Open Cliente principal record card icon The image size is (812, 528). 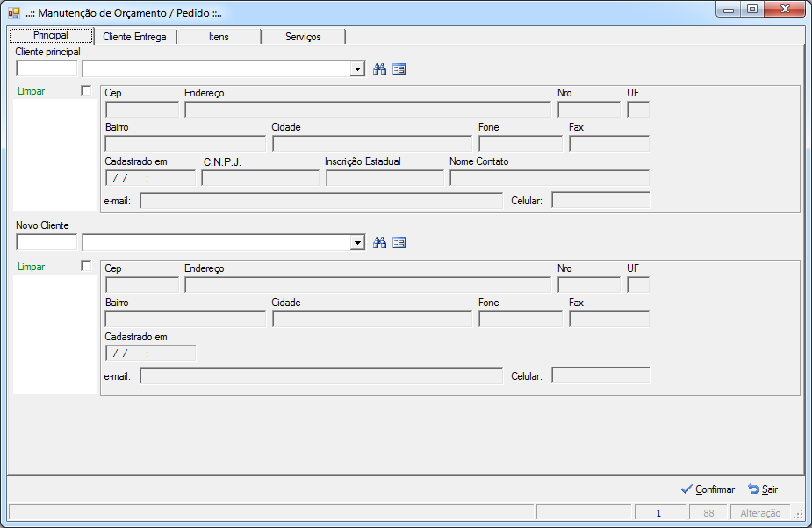(x=399, y=68)
